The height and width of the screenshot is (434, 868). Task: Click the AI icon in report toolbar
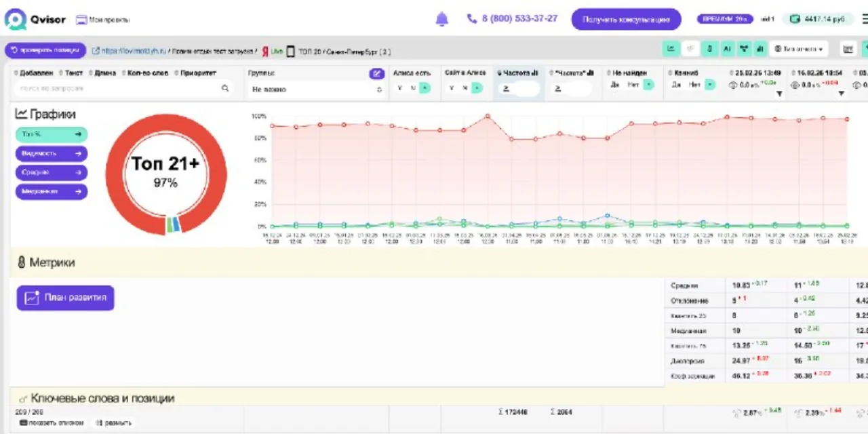pos(726,49)
